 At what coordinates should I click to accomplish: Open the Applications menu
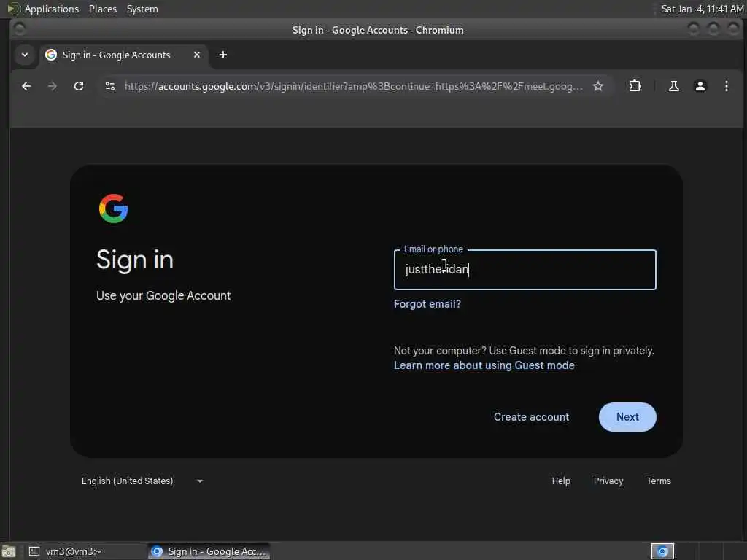coord(52,9)
